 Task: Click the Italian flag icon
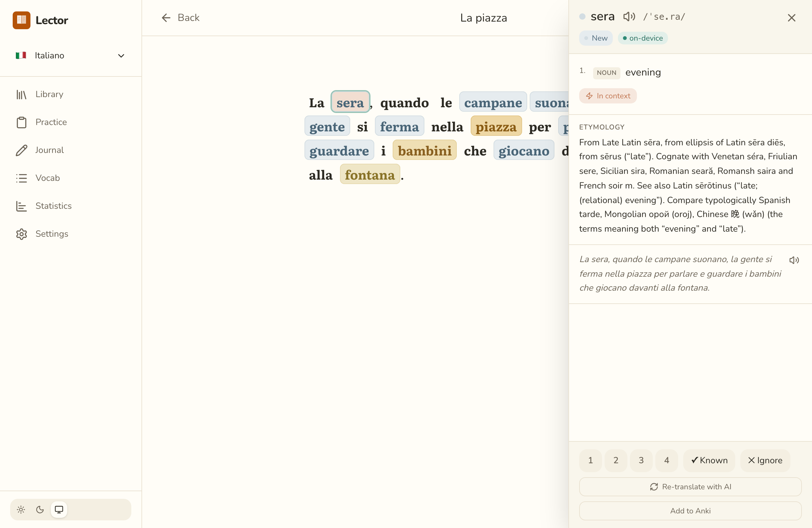point(21,55)
